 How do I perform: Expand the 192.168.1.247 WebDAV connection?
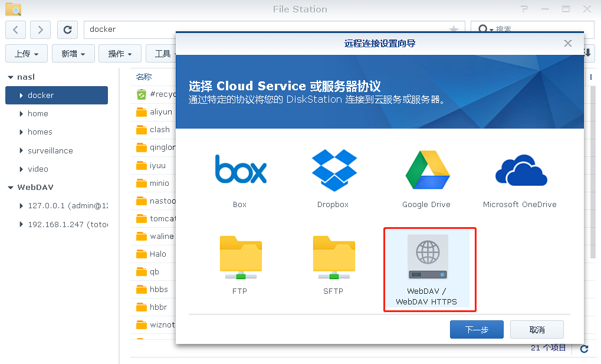(21, 224)
